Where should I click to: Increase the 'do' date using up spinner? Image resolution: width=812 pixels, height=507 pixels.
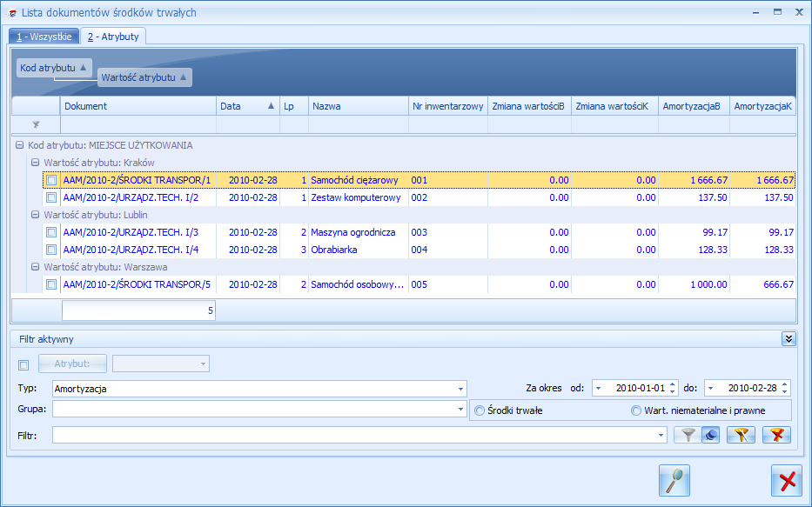(784, 384)
